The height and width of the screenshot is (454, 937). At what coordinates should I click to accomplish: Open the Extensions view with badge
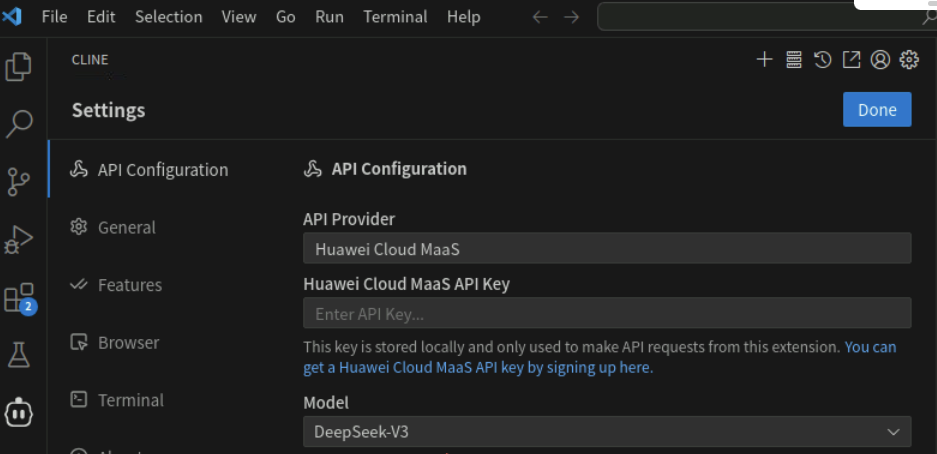pos(19,297)
